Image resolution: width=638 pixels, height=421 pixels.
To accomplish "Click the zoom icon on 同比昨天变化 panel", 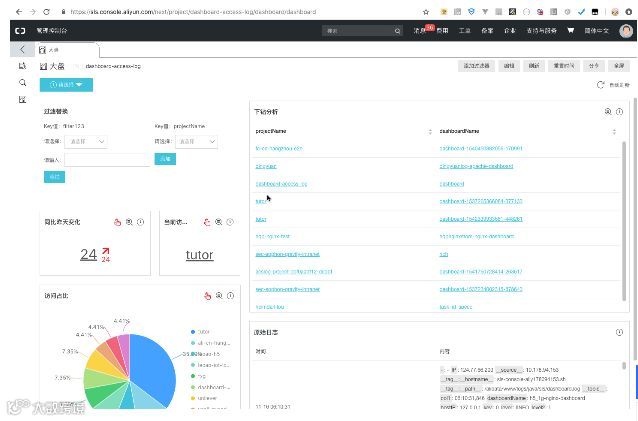I will [x=129, y=222].
